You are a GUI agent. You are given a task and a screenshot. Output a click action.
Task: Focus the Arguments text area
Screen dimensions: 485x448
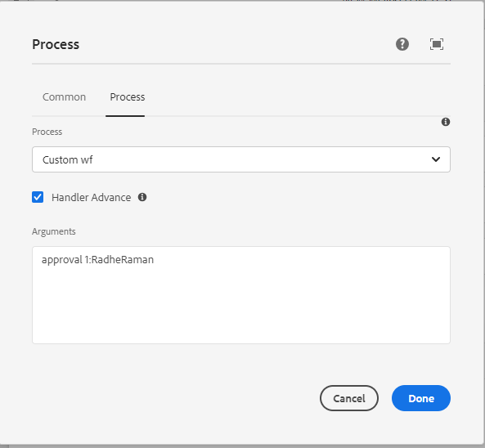click(x=241, y=295)
